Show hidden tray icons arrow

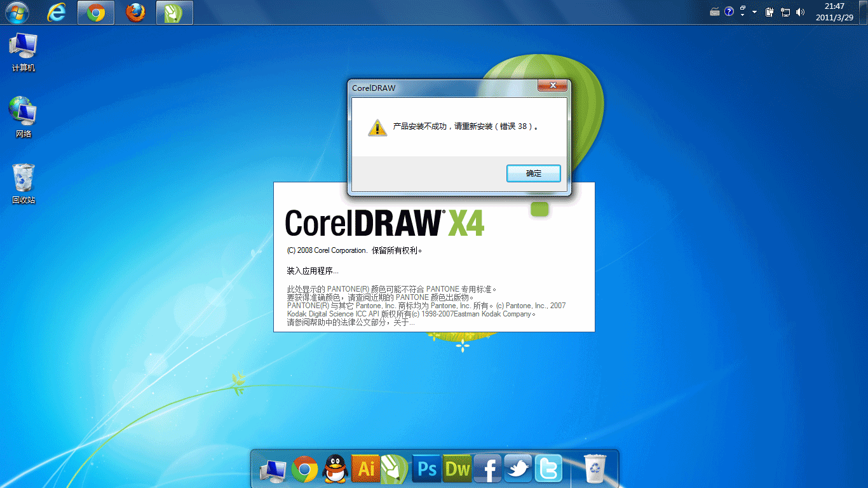click(x=755, y=12)
